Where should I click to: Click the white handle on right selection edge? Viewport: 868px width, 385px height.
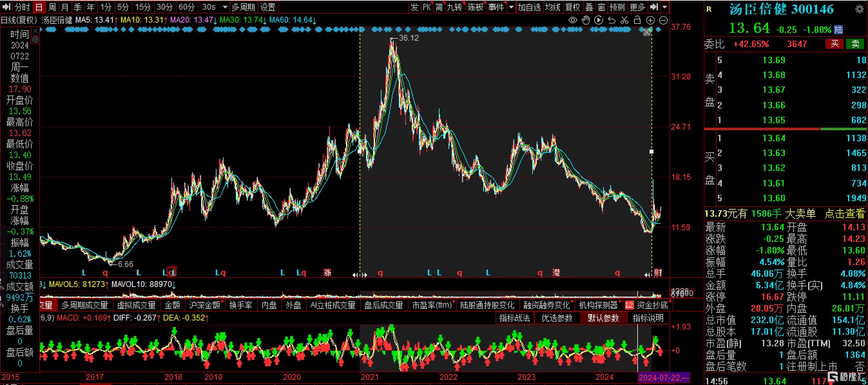[651, 152]
